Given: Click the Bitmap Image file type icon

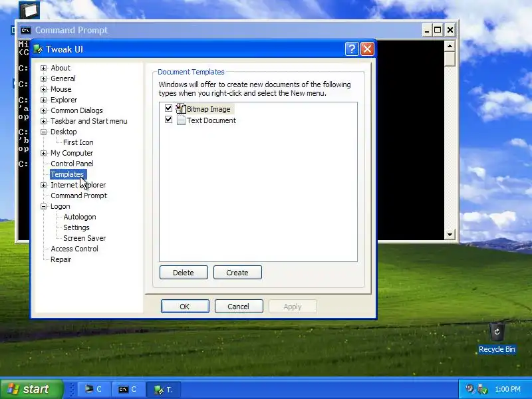Looking at the screenshot, I should [x=180, y=108].
